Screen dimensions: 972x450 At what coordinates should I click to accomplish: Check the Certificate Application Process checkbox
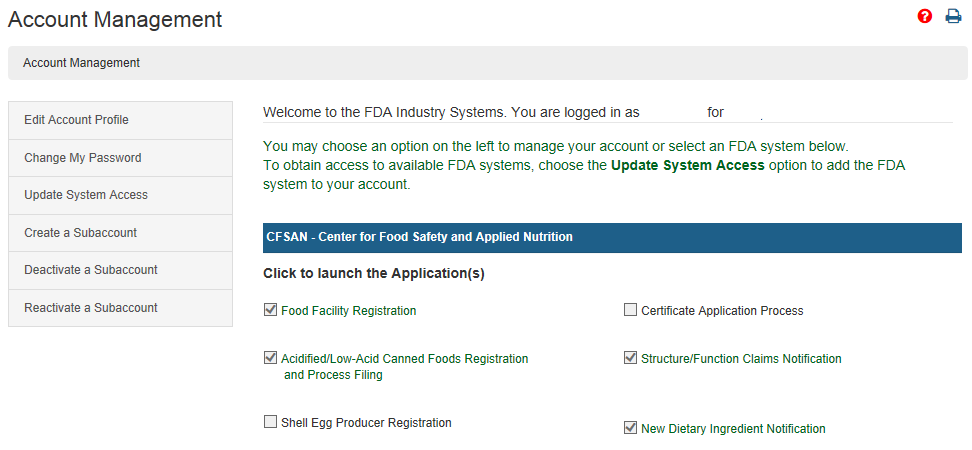tap(630, 310)
